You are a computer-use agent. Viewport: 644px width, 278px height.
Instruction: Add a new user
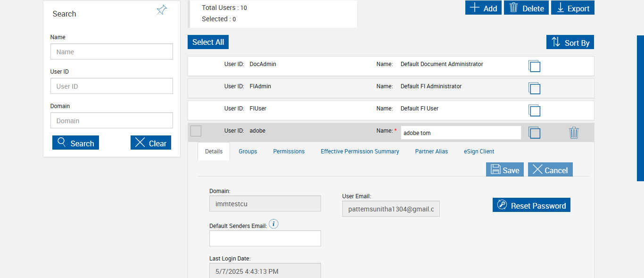click(483, 8)
